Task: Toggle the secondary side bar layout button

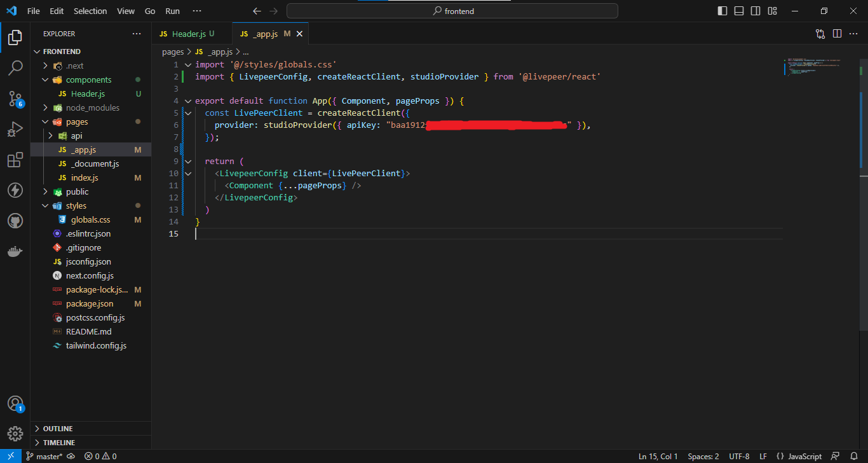Action: (756, 11)
